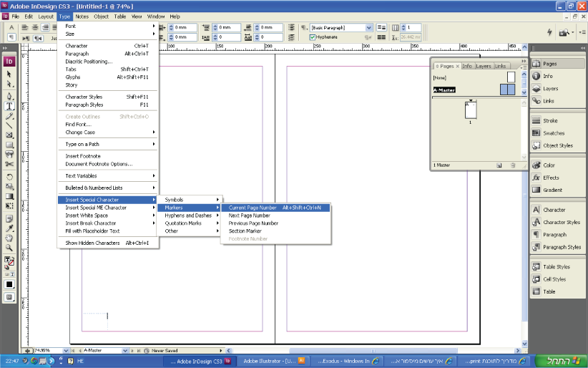The height and width of the screenshot is (368, 588).
Task: Open the Basic Paragraph style dropdown
Action: tap(369, 27)
